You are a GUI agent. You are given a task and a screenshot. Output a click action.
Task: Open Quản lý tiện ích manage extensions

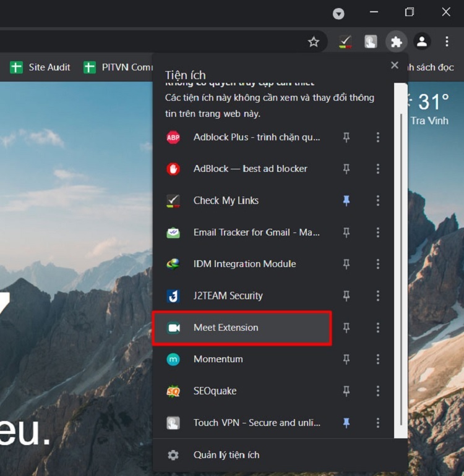click(280, 455)
